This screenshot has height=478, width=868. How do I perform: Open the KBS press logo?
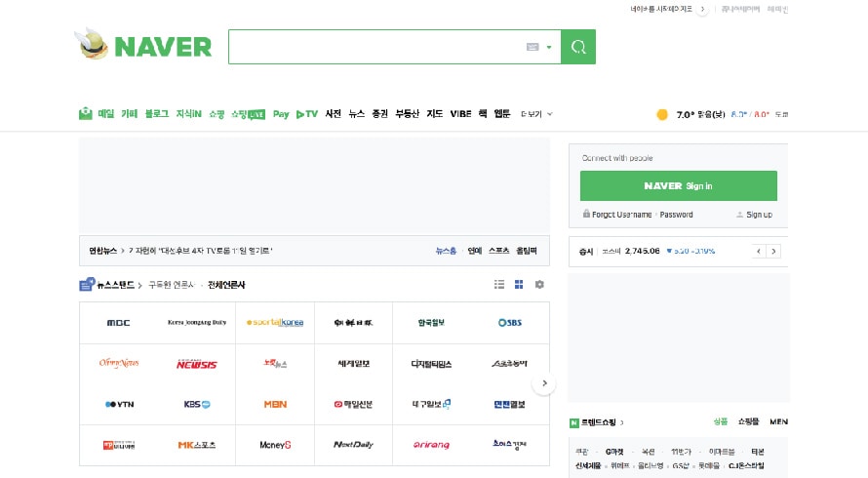197,404
